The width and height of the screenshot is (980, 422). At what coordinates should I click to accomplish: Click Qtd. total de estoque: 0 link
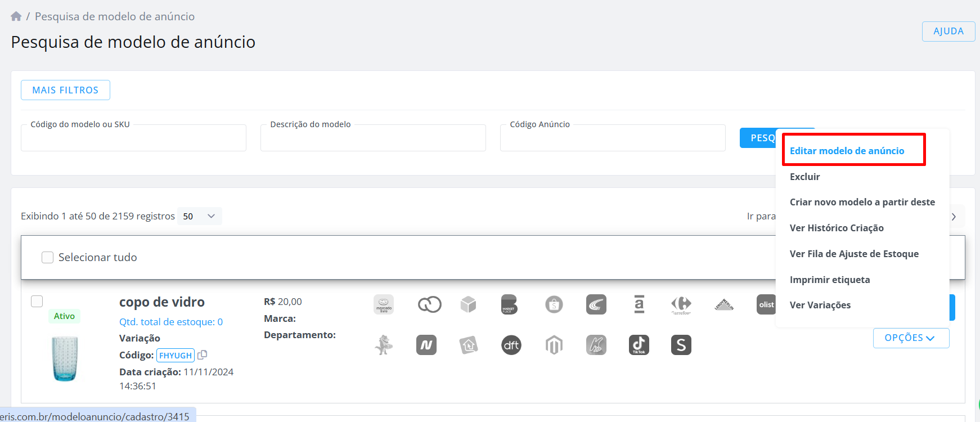tap(171, 322)
